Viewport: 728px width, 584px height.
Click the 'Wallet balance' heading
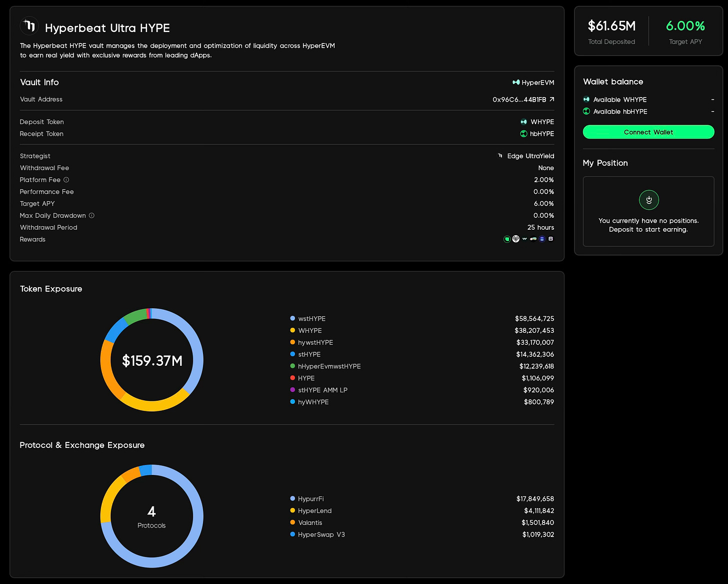(613, 82)
